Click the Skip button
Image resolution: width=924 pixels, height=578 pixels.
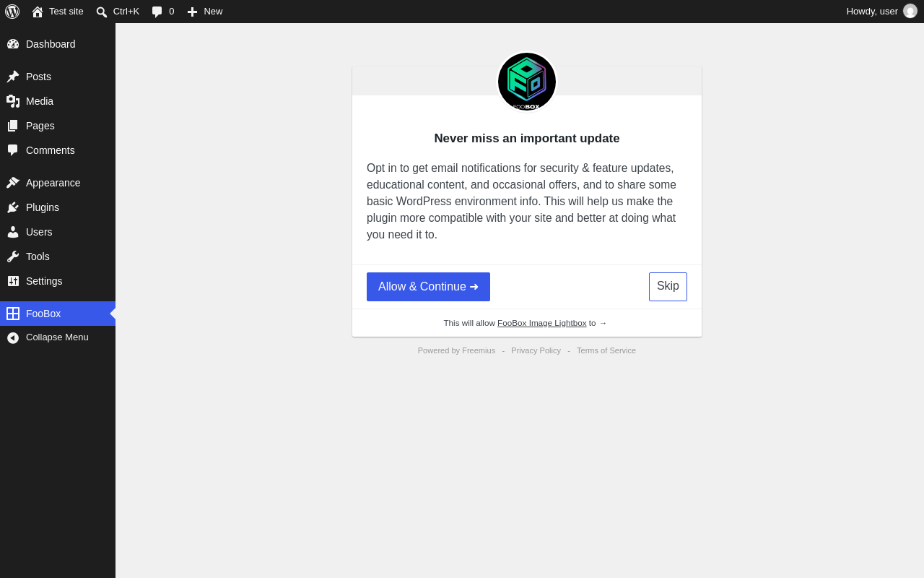tap(668, 287)
